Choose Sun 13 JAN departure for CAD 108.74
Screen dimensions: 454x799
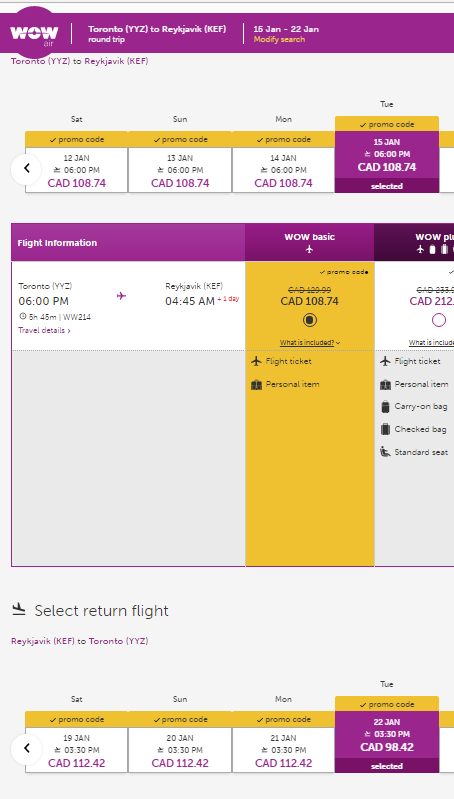180,162
